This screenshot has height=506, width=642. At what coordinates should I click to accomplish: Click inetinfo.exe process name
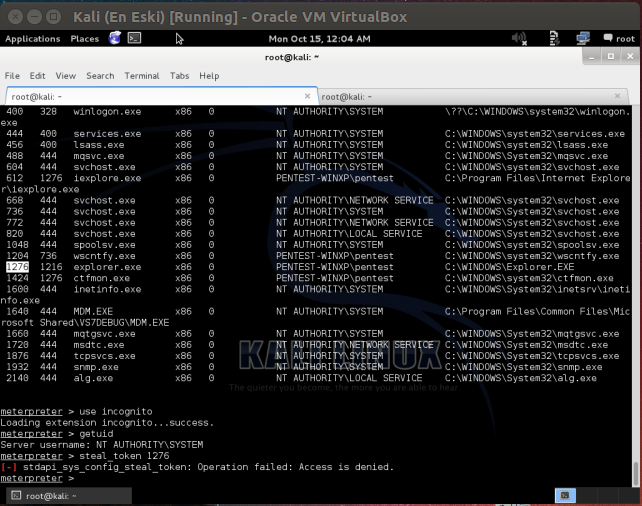[x=107, y=289]
